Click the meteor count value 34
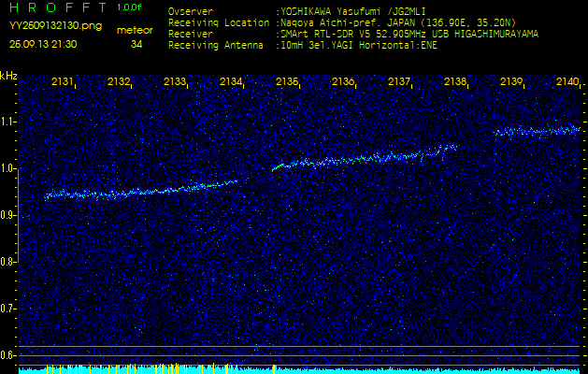 pos(136,44)
